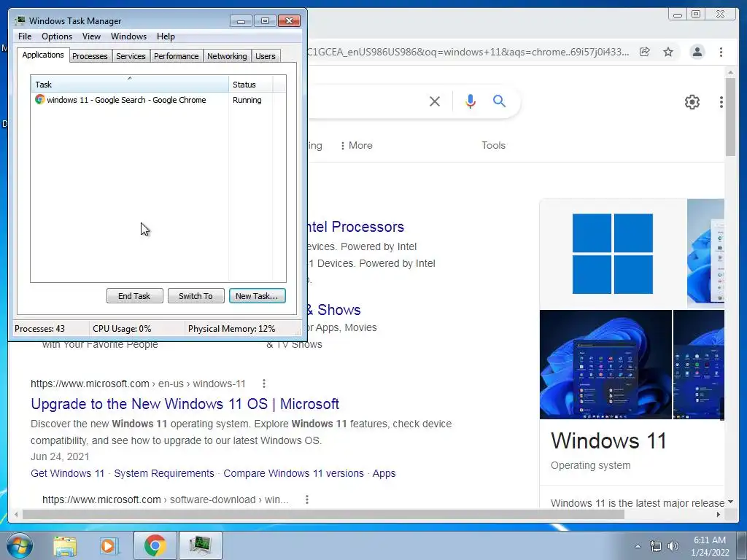747x560 pixels.
Task: Click 'Processes: 43' in the status bar
Action: 40,329
